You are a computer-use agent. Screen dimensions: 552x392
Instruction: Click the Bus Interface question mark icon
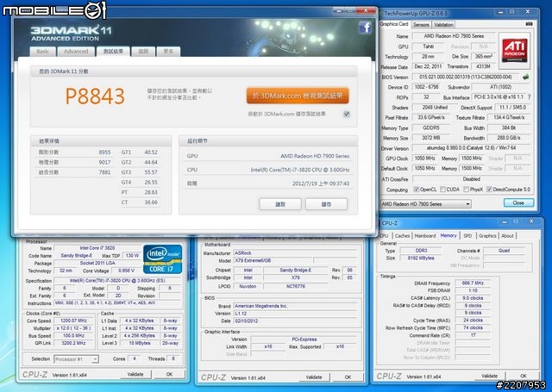pyautogui.click(x=529, y=97)
